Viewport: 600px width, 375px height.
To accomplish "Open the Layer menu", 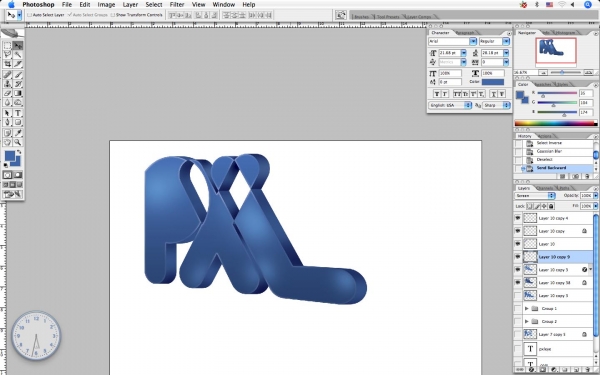I will 130,5.
